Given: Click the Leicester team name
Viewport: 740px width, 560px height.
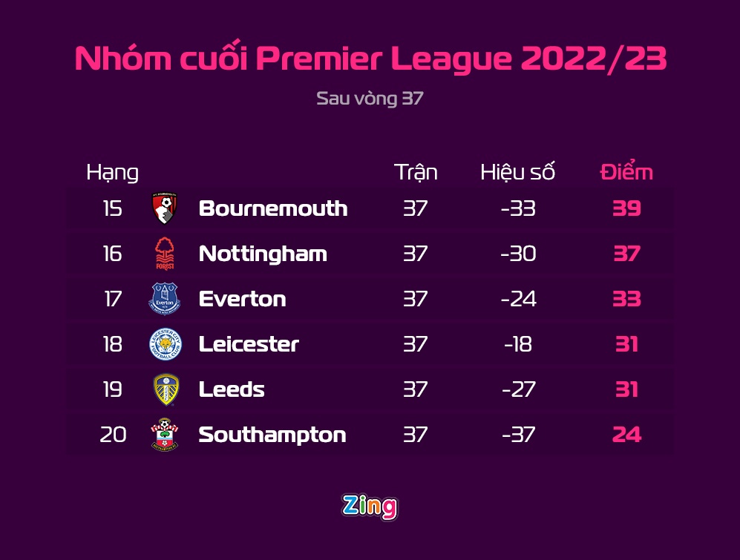Looking at the screenshot, I should click(249, 344).
